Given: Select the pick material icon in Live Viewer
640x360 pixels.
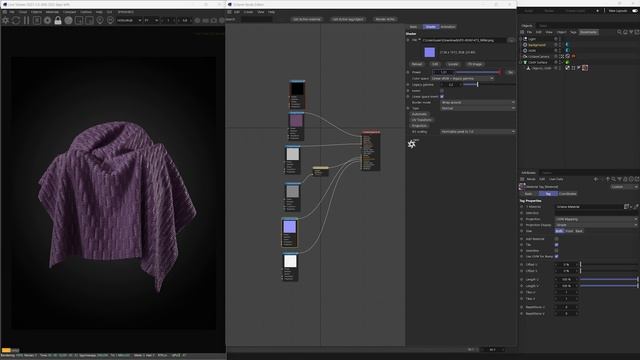Looking at the screenshot, I should [110, 20].
